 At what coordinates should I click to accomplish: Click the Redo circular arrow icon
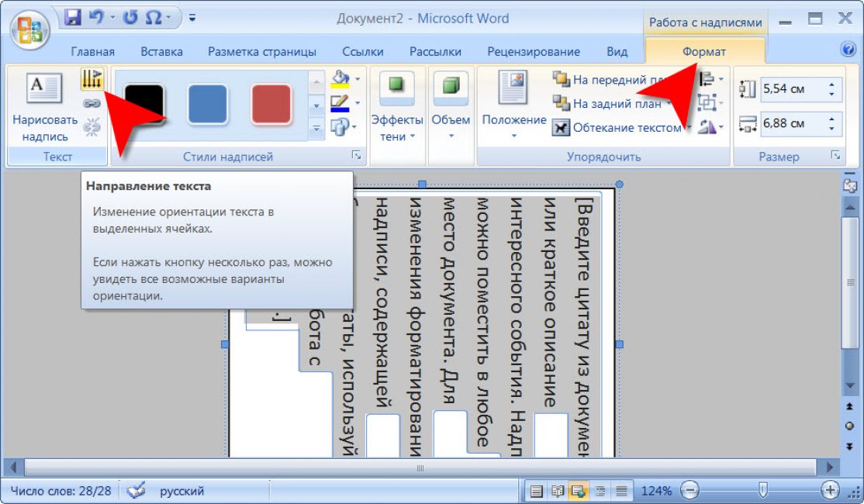130,18
